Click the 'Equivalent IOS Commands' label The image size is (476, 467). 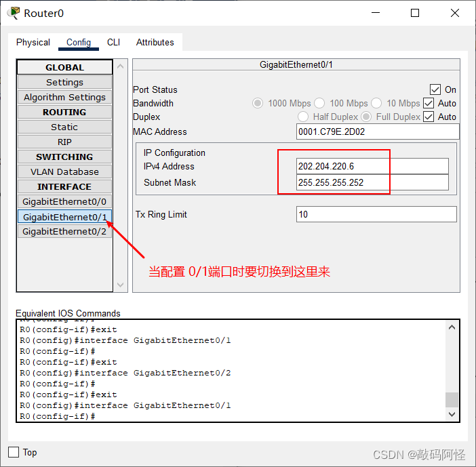pos(68,313)
